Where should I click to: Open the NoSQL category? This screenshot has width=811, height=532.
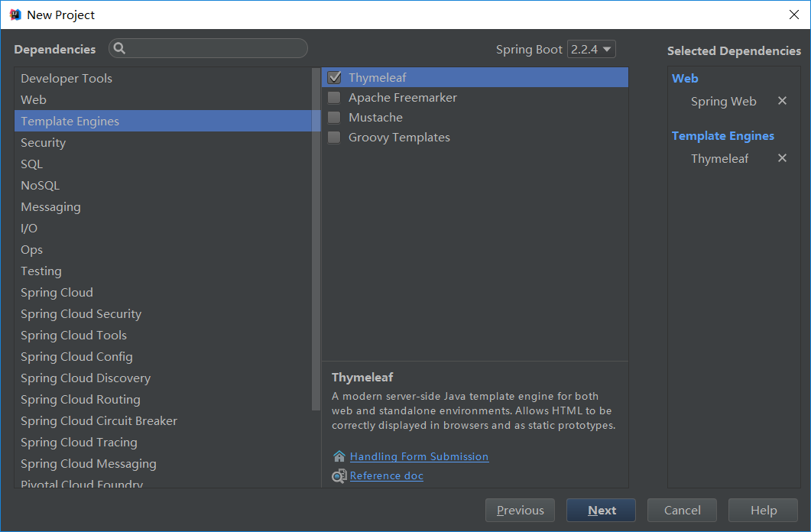pyautogui.click(x=164, y=185)
